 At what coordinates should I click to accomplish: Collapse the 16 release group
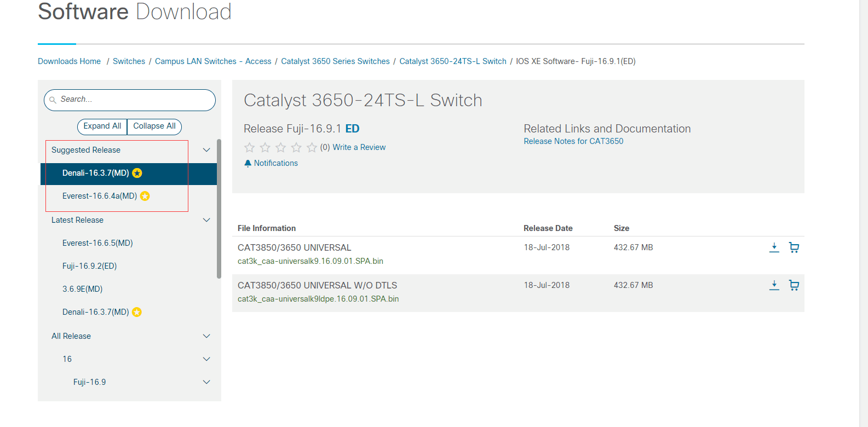point(206,359)
